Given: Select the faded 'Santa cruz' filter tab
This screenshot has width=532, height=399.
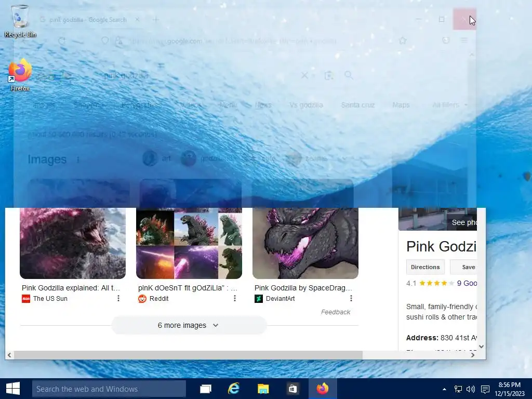Looking at the screenshot, I should [358, 105].
